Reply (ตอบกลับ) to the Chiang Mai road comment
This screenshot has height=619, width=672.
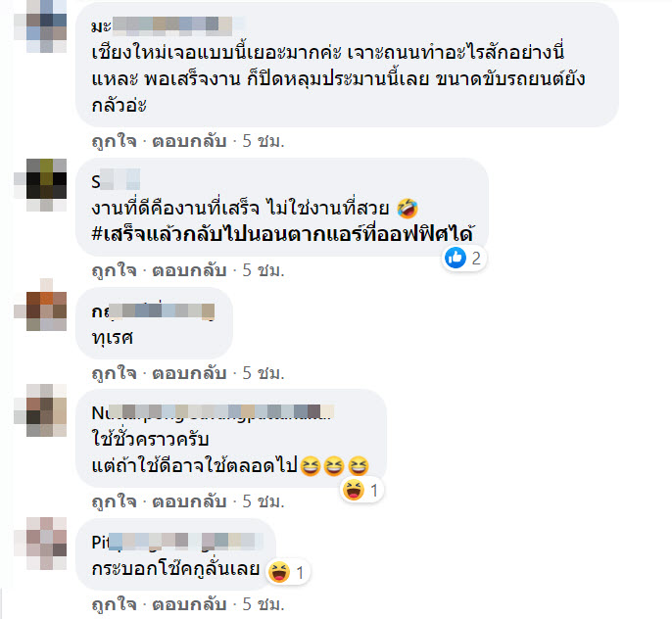pyautogui.click(x=189, y=140)
